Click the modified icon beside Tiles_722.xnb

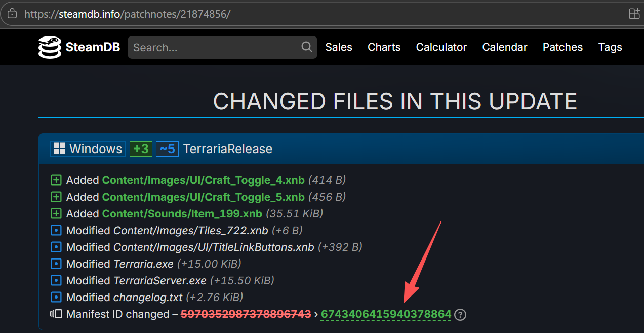coord(56,231)
